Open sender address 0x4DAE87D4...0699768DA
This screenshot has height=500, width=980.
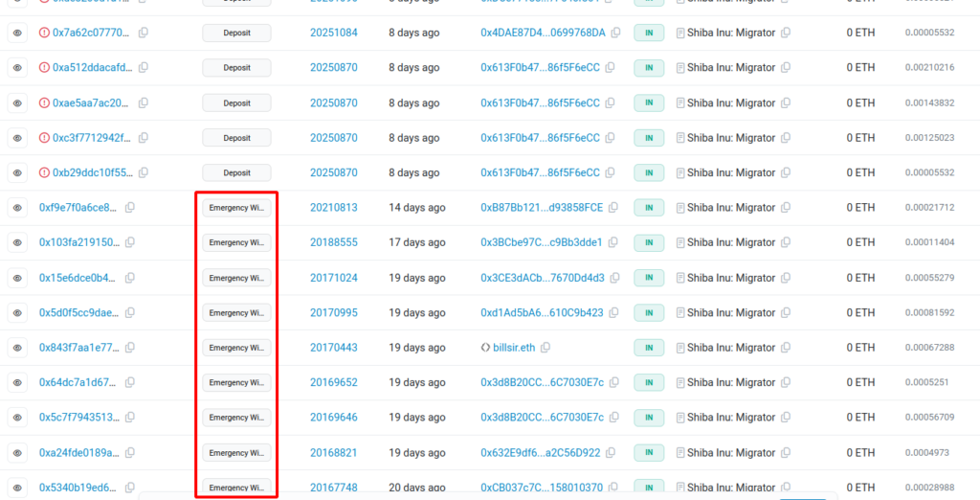tap(544, 33)
